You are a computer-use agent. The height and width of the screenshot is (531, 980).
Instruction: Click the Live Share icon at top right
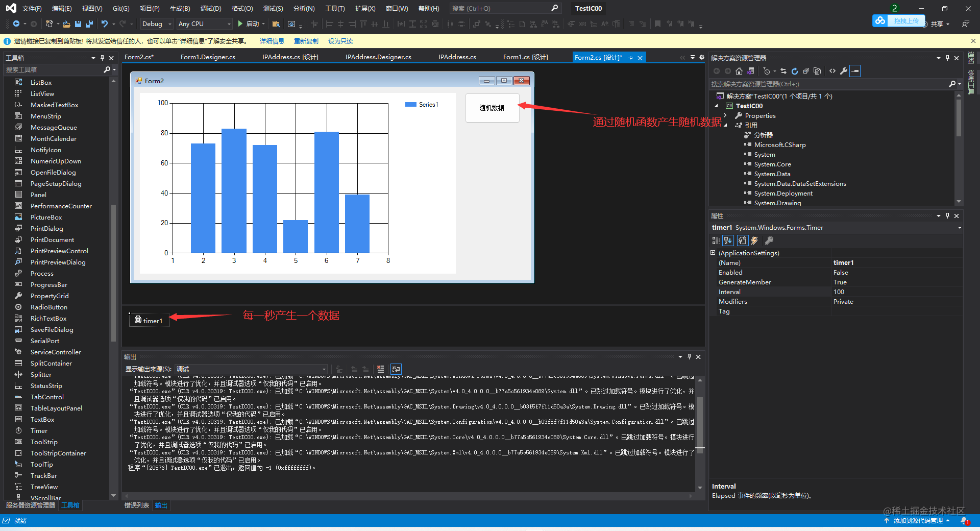(x=965, y=23)
